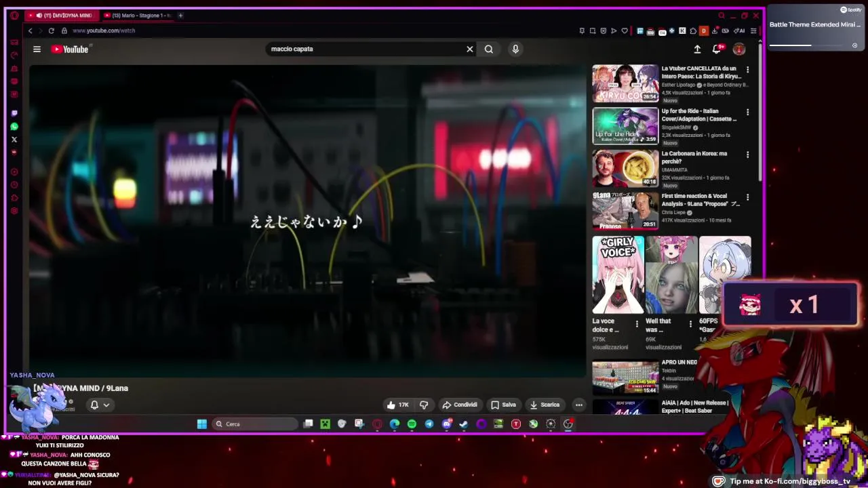868x488 pixels.
Task: Open WhatsApp from browser sidebar
Action: (14, 126)
